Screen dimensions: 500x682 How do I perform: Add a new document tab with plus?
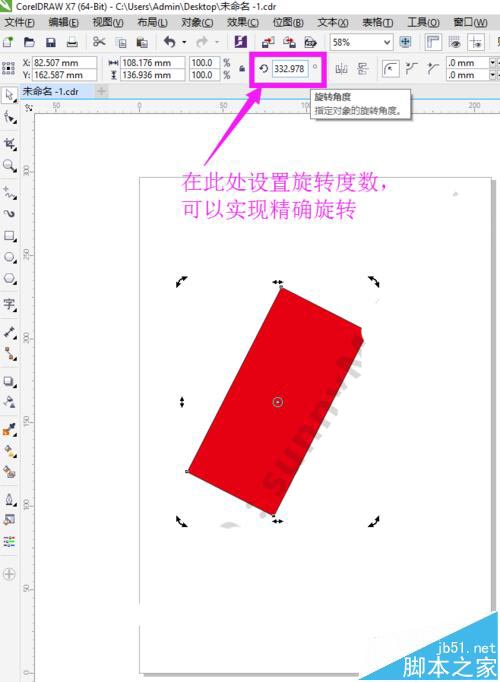coord(101,91)
